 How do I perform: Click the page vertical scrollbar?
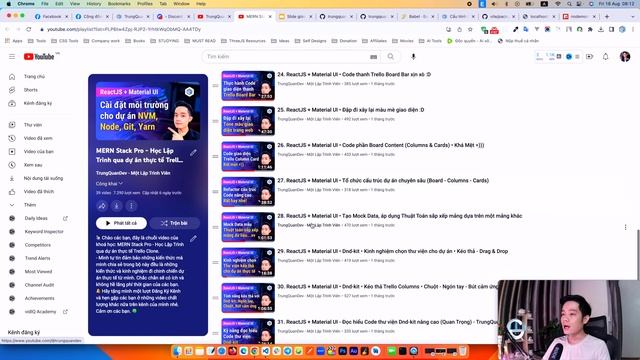pyautogui.click(x=638, y=255)
